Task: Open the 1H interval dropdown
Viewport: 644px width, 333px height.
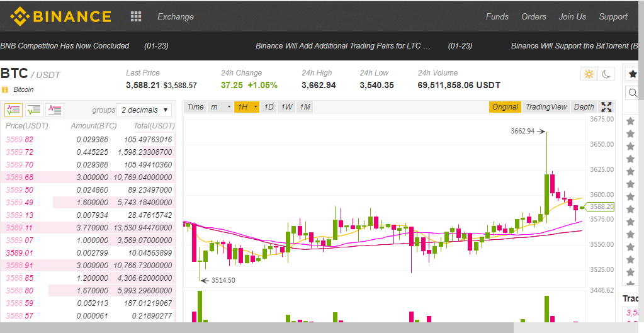Action: coord(247,107)
